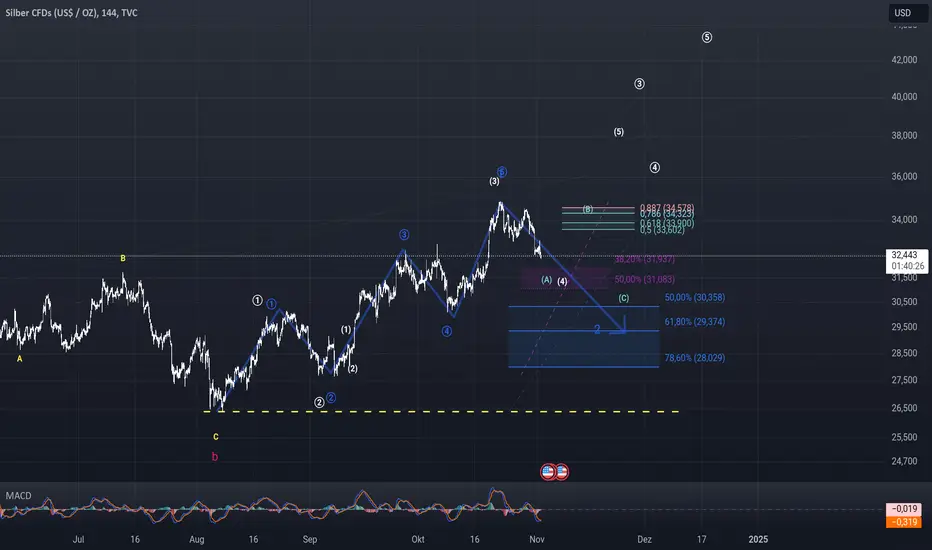
Task: Click the MACD indicator label
Action: [x=18, y=495]
